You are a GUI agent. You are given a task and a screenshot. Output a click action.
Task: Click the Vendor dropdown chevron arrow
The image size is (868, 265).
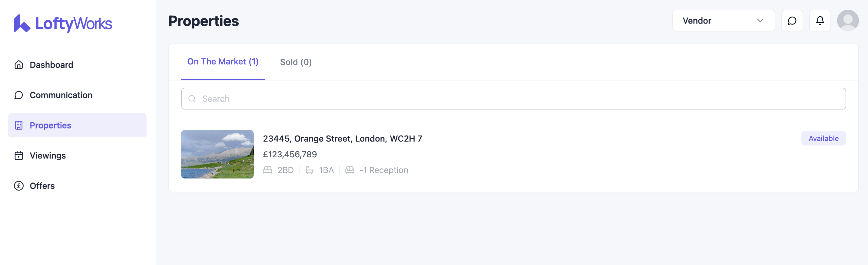760,21
